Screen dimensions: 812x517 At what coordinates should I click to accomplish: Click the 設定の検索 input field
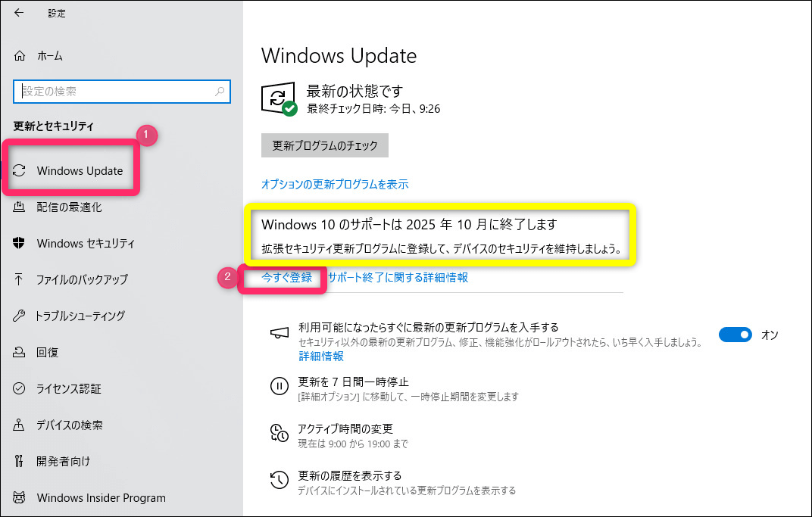click(x=122, y=92)
